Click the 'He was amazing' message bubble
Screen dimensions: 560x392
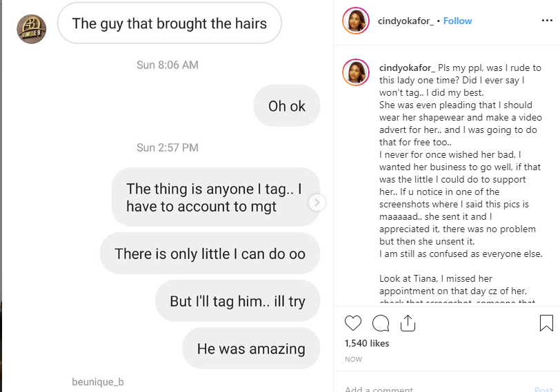click(251, 349)
